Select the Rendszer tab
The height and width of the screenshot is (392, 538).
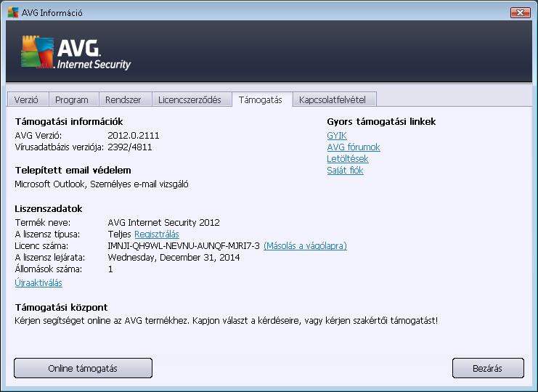pyautogui.click(x=125, y=99)
